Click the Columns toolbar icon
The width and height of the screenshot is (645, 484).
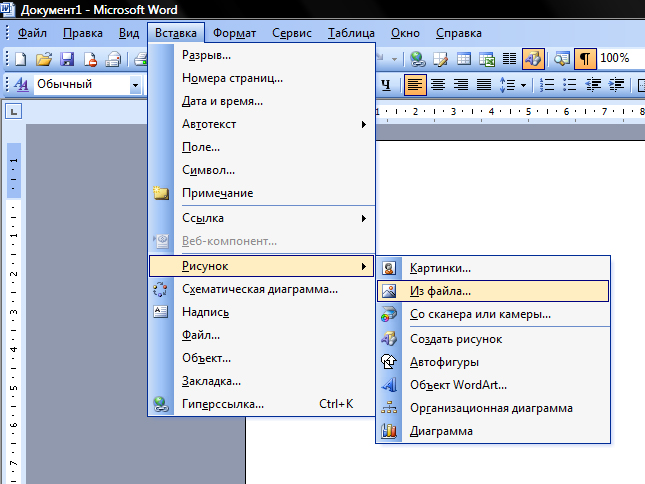point(510,59)
